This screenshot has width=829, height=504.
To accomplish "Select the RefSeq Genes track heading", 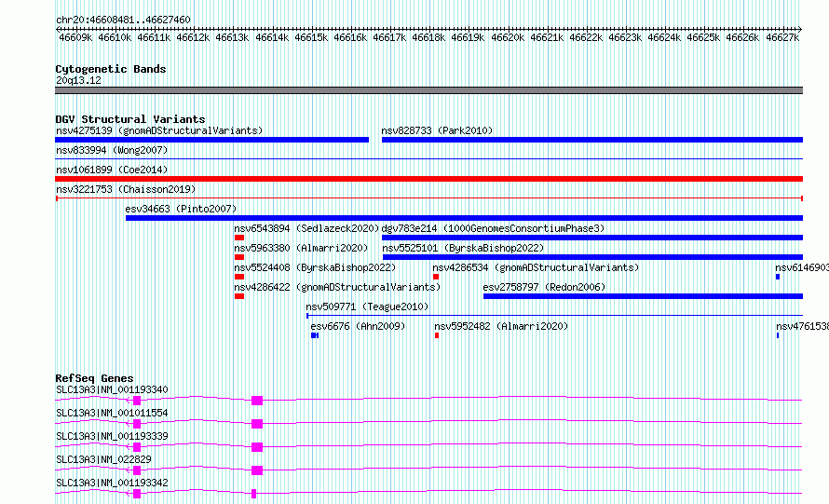I will [x=94, y=378].
